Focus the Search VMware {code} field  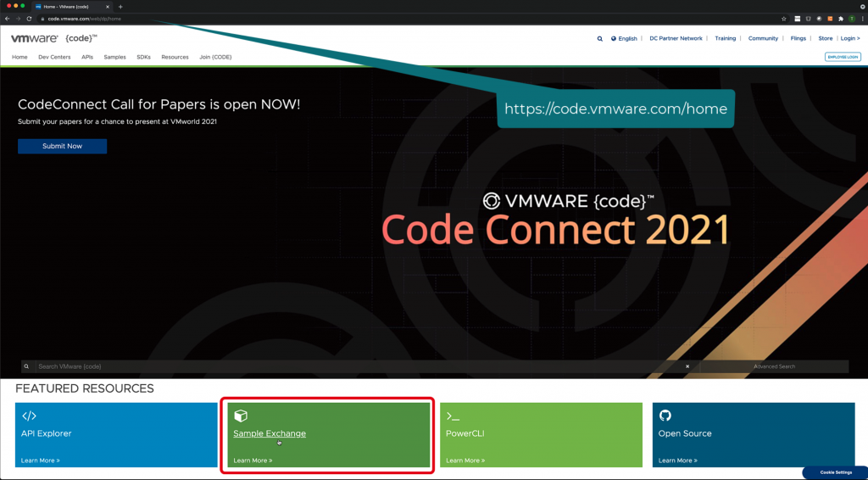[x=359, y=366]
